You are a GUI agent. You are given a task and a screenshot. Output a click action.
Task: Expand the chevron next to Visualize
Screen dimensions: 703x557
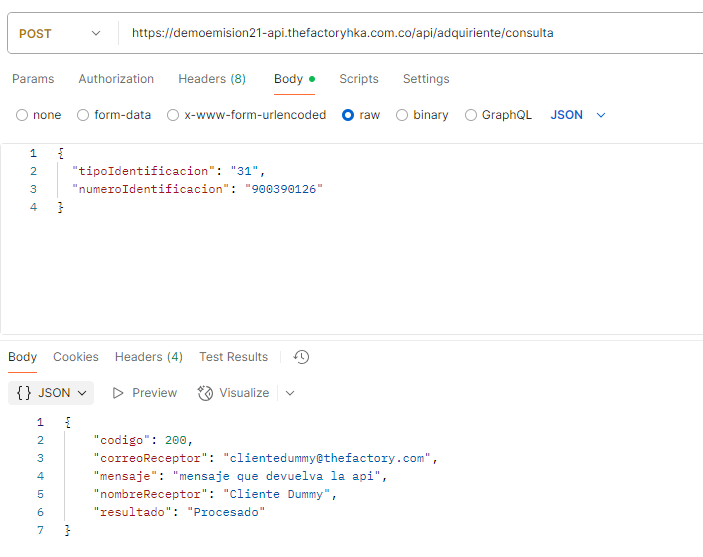[x=290, y=393]
